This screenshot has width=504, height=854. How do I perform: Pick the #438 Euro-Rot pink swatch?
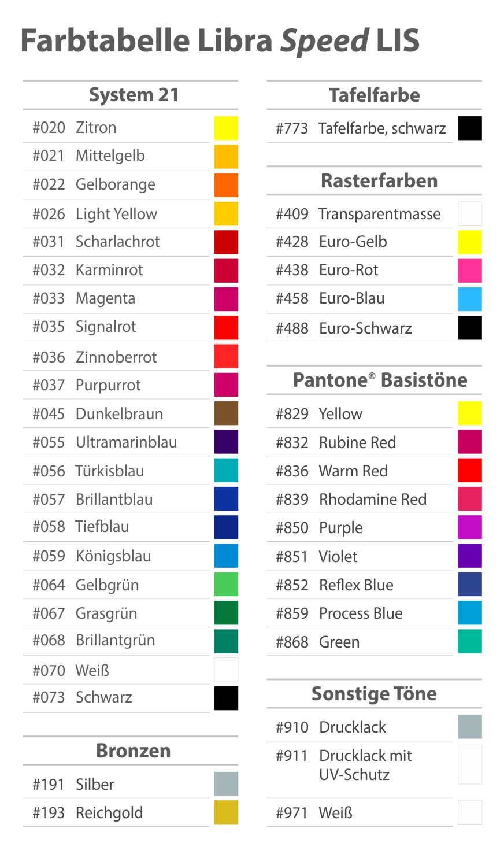pos(470,271)
